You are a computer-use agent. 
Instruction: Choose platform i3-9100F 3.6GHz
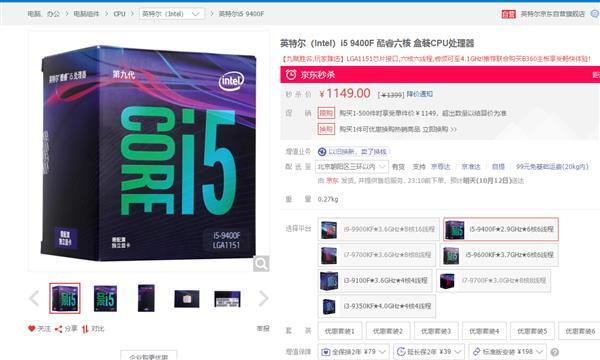point(375,280)
